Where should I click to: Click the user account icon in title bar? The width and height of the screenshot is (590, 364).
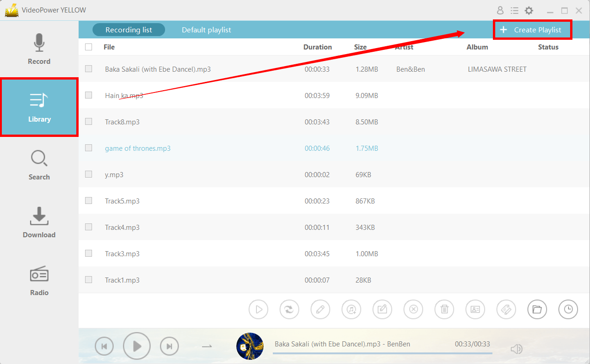pyautogui.click(x=500, y=11)
